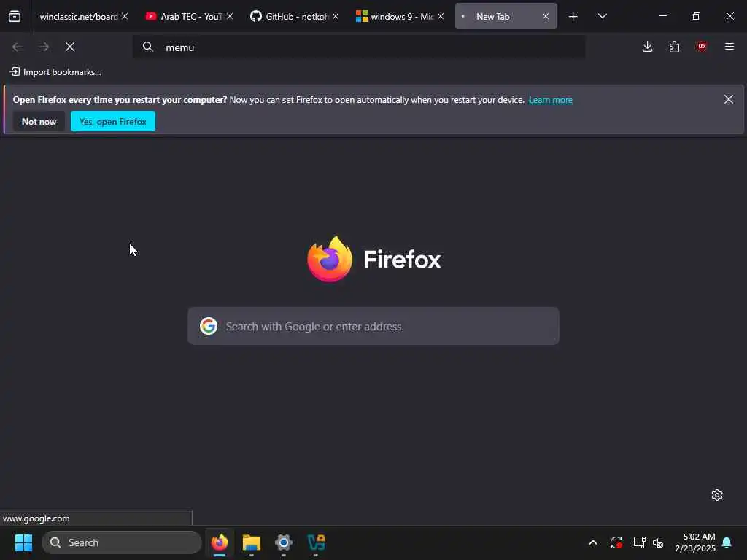Open the Windows Start menu

(x=23, y=542)
